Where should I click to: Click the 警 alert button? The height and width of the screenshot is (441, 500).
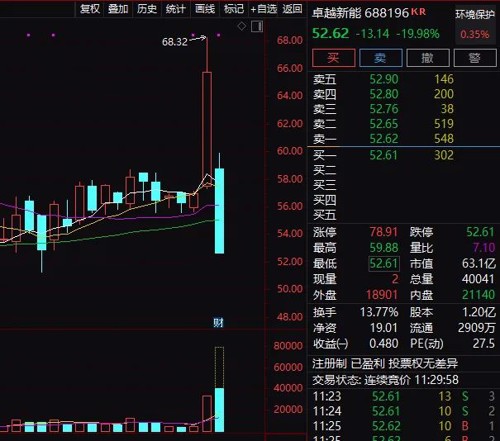point(475,58)
